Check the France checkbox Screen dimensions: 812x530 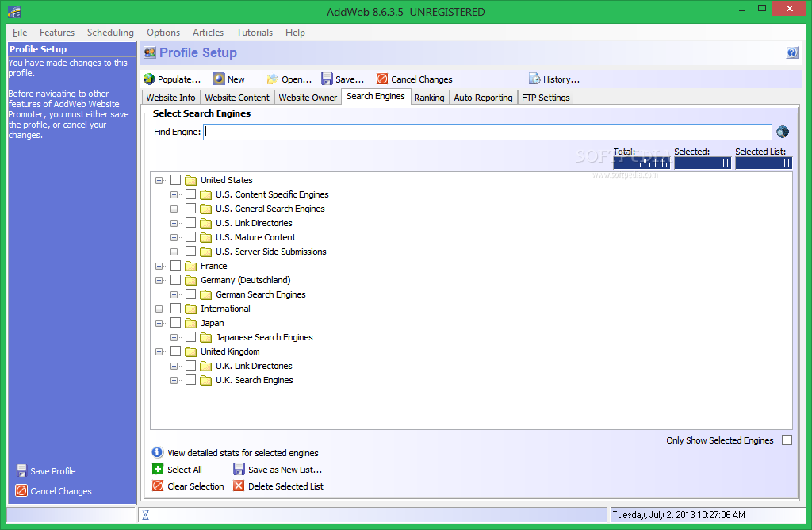point(175,265)
